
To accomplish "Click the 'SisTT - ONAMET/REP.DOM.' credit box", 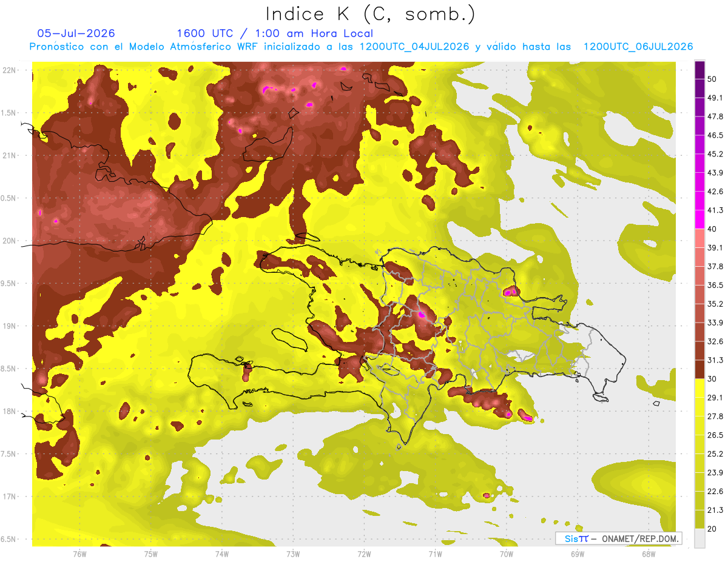I will coord(618,538).
